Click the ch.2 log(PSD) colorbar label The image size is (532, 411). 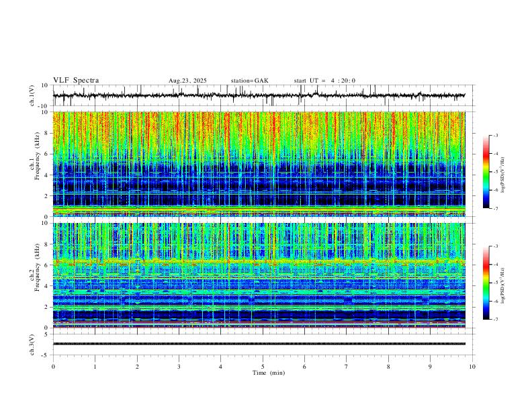(x=503, y=285)
